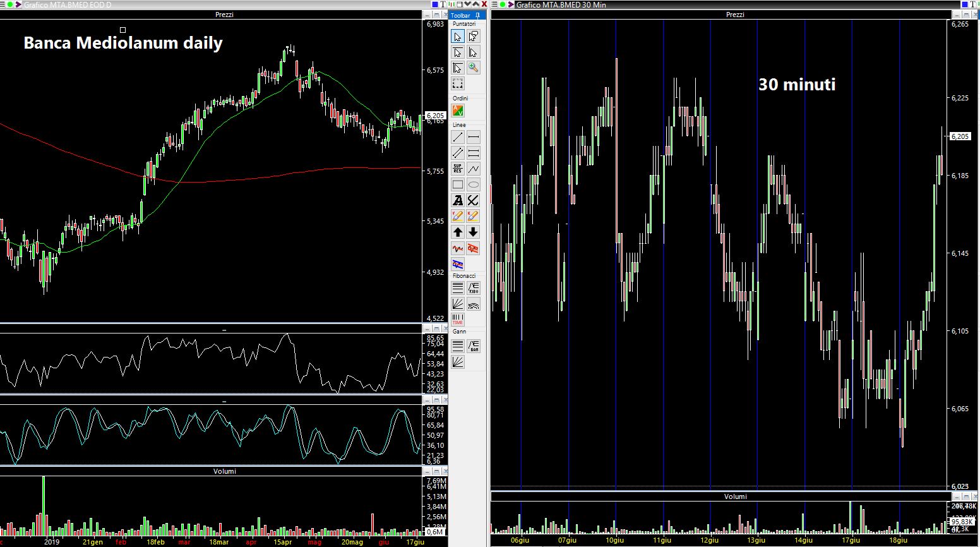Image resolution: width=980 pixels, height=547 pixels.
Task: Click the '17giu' date label on 30 Min axis
Action: pyautogui.click(x=851, y=541)
